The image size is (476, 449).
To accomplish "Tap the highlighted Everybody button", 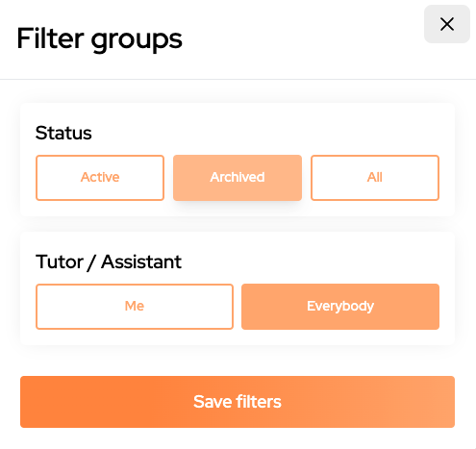I will 340,307.
